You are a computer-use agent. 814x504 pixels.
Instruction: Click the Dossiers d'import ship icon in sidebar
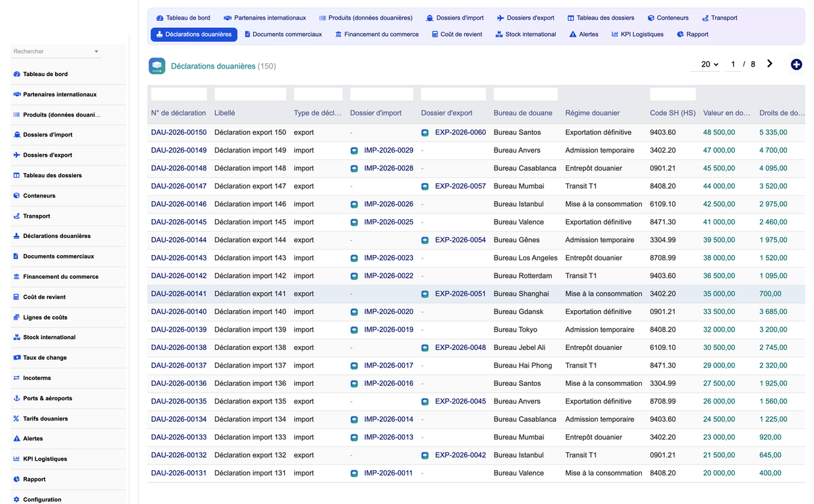[17, 135]
